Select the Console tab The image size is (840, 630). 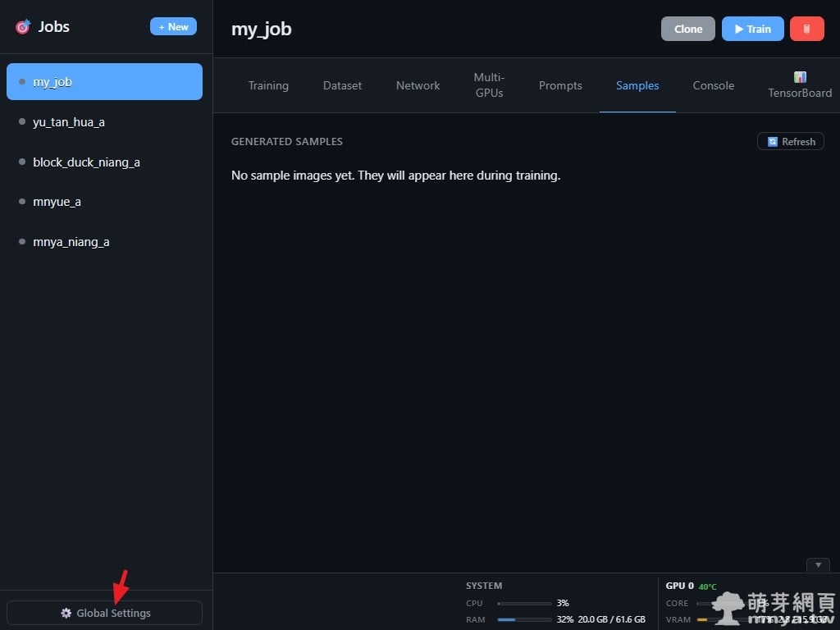click(x=713, y=85)
